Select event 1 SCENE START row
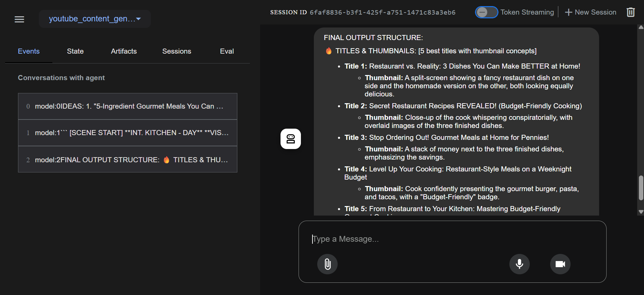 tap(128, 133)
